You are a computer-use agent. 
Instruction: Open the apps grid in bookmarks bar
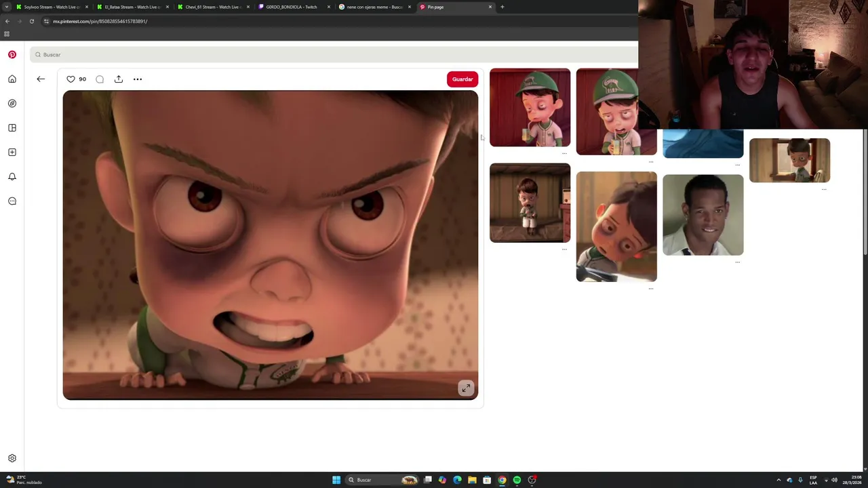7,34
